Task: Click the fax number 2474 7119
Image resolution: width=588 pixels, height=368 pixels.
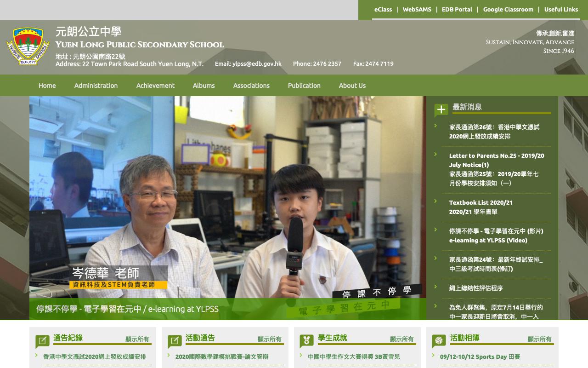Action: [x=379, y=63]
